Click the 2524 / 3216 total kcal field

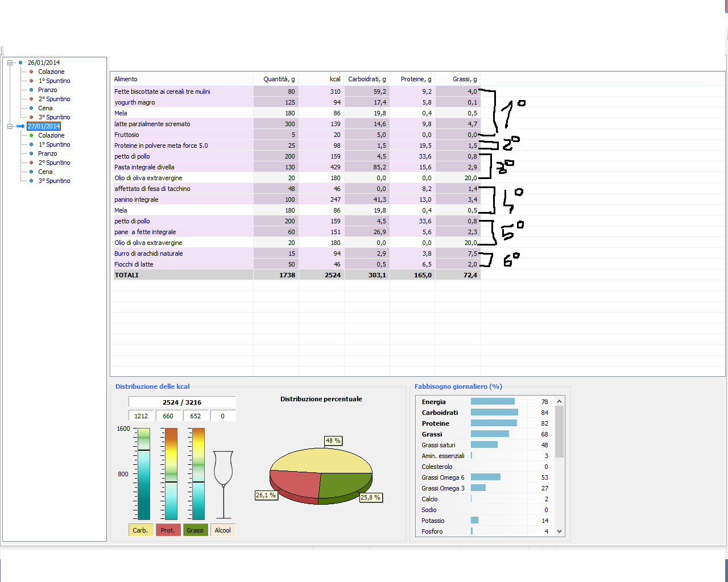coord(182,402)
